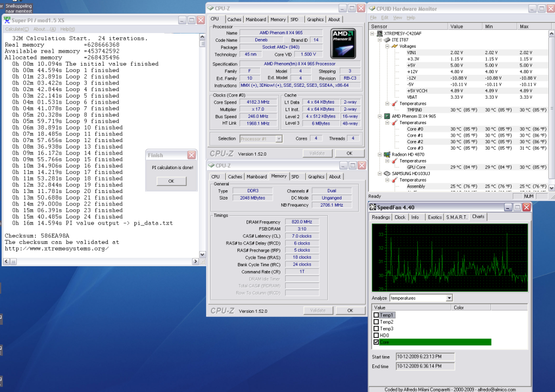This screenshot has width=555, height=392.
Task: Collapse the ITE IT87 tree node
Action: pyautogui.click(x=379, y=40)
